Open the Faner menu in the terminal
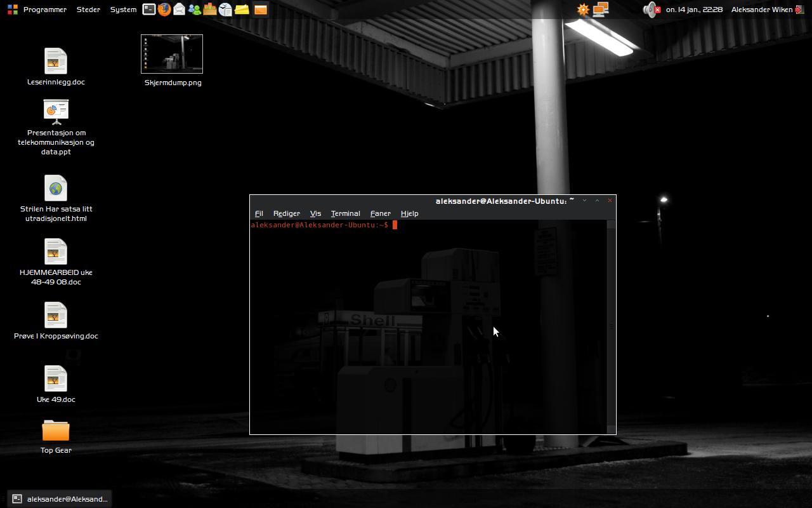Viewport: 812px width, 508px height. (381, 213)
